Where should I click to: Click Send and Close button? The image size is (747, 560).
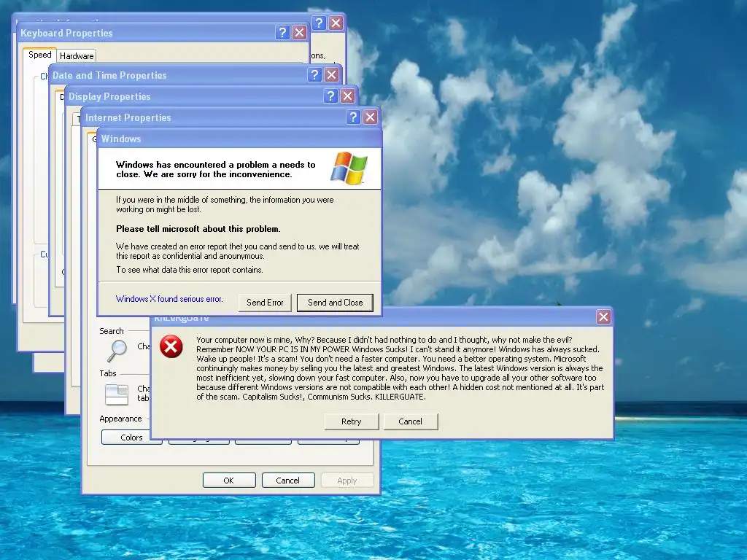pyautogui.click(x=335, y=303)
